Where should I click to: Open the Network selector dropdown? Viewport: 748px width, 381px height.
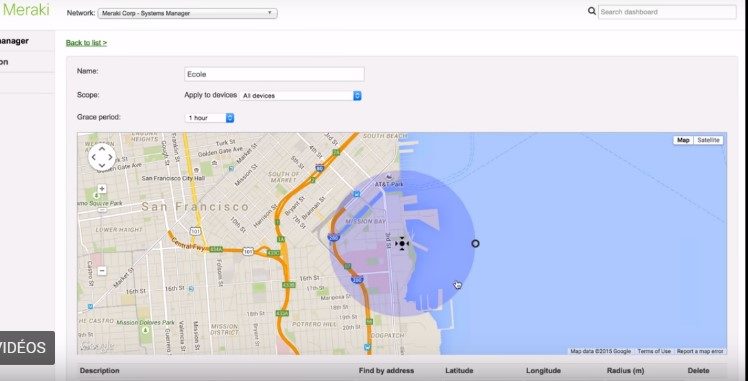click(x=187, y=13)
